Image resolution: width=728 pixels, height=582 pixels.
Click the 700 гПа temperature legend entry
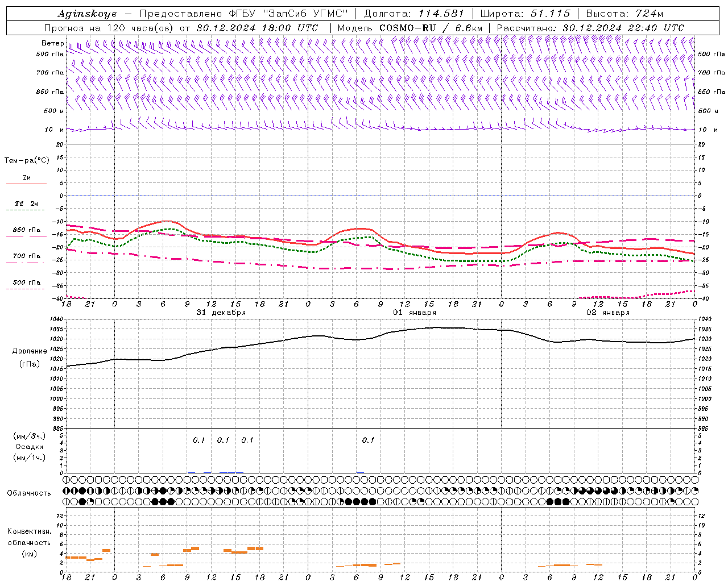click(x=26, y=256)
